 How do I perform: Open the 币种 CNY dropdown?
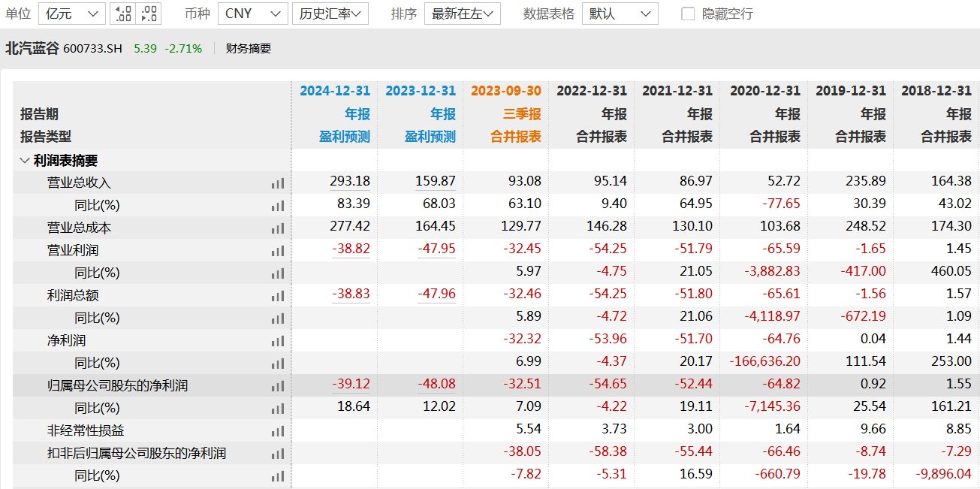coord(253,14)
